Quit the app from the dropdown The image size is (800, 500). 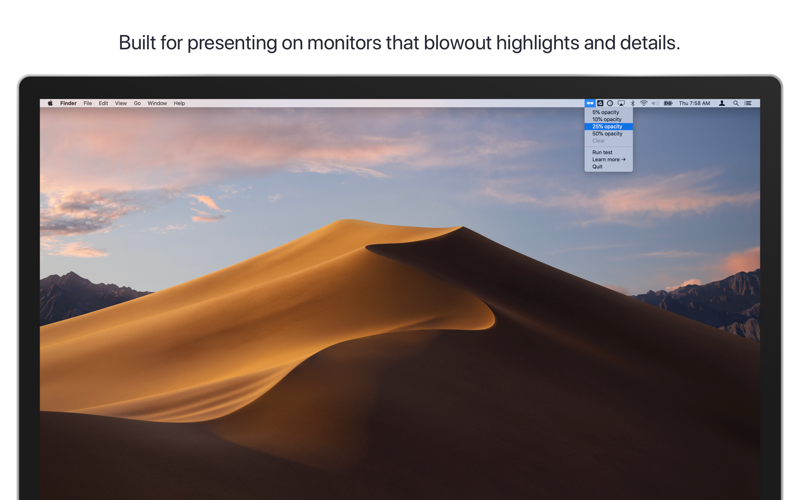(609, 167)
